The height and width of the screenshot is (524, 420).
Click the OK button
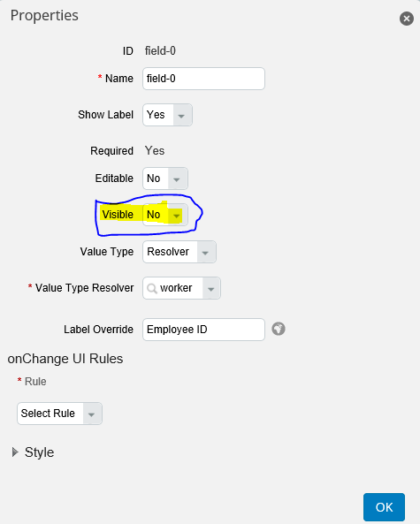[384, 507]
